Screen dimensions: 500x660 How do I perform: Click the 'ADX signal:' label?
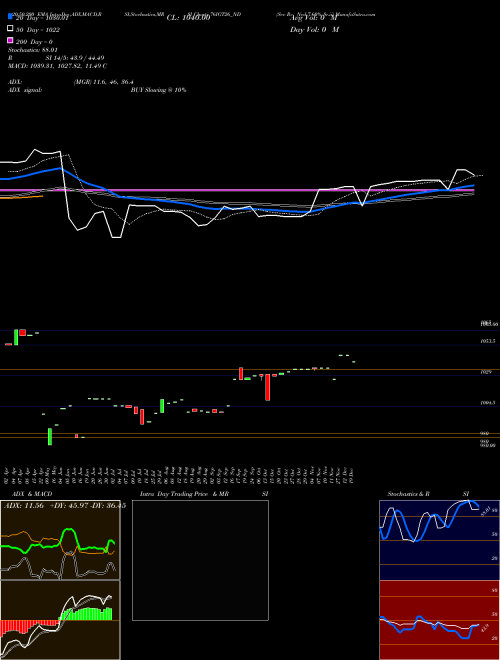pyautogui.click(x=25, y=90)
